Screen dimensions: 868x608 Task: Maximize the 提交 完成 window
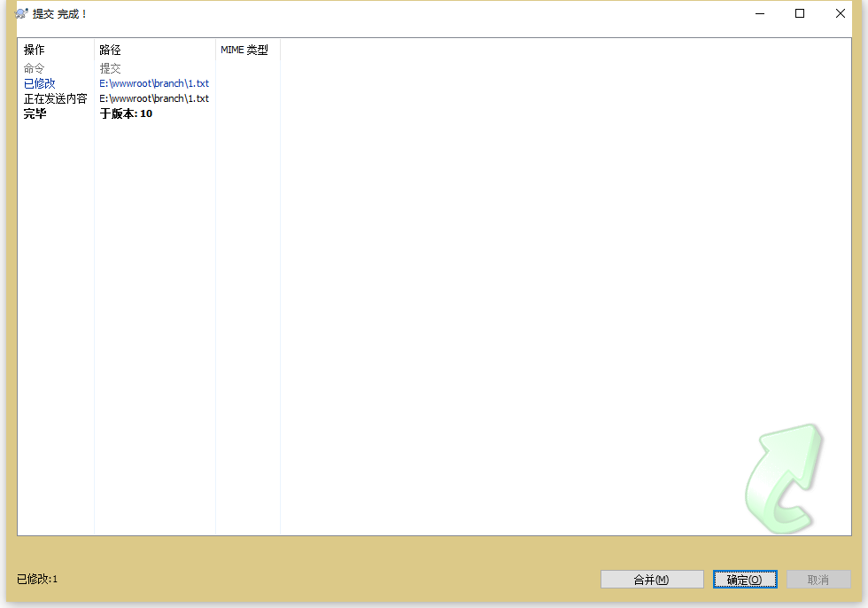pyautogui.click(x=800, y=13)
